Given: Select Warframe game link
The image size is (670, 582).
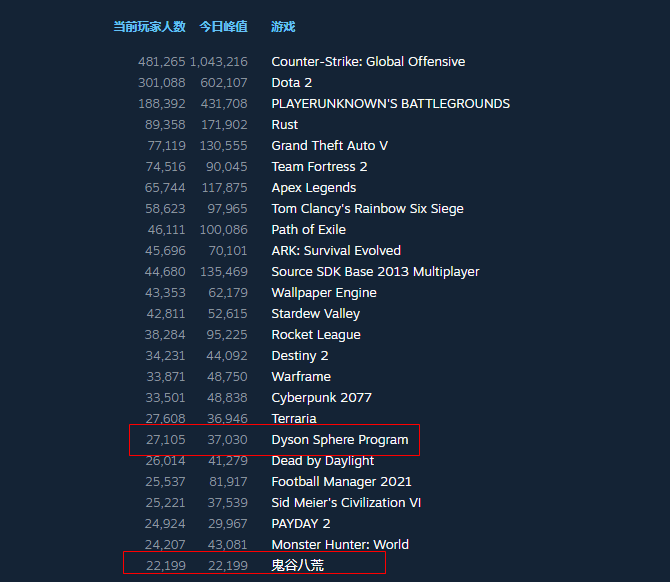Looking at the screenshot, I should (x=301, y=376).
